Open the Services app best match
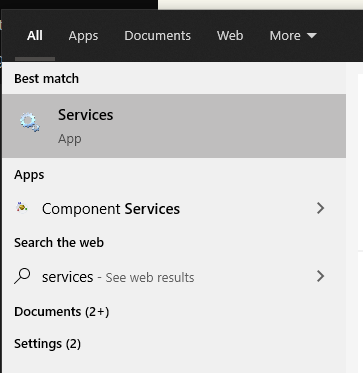The height and width of the screenshot is (373, 363). [x=174, y=126]
